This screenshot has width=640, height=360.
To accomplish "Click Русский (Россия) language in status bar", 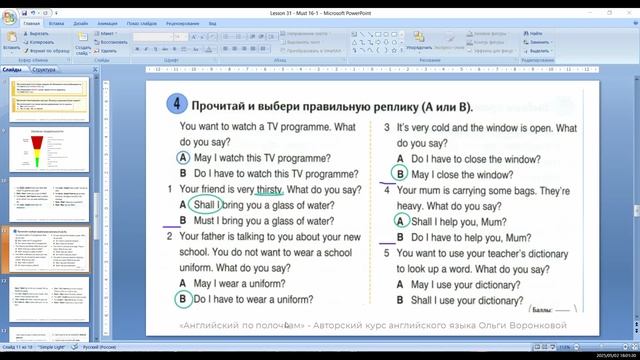I will click(x=99, y=347).
